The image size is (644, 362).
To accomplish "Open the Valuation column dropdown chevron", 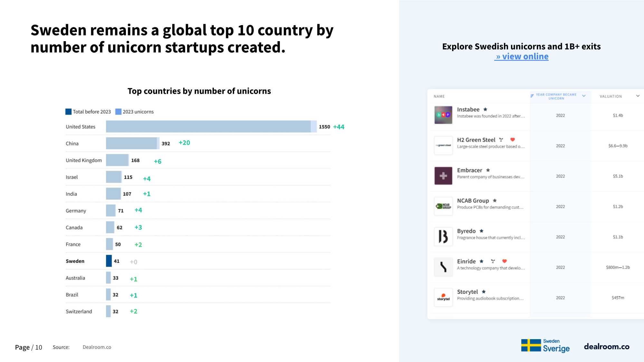I will pos(638,96).
